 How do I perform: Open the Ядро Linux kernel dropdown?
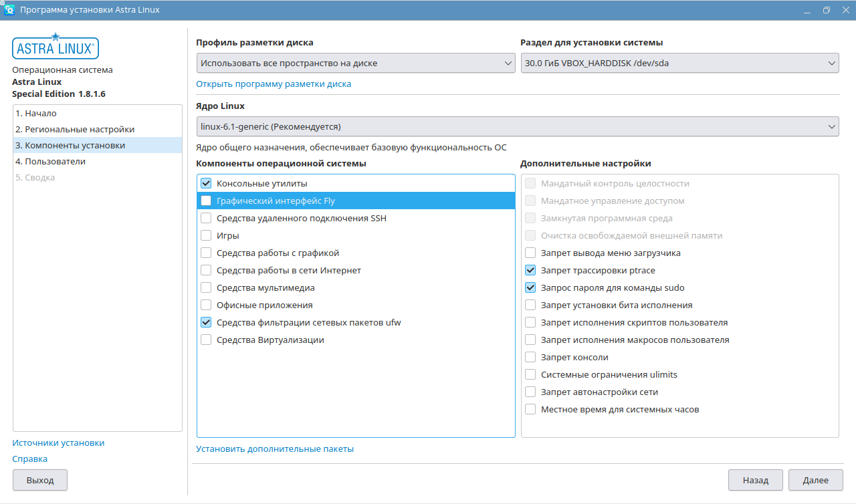(518, 126)
